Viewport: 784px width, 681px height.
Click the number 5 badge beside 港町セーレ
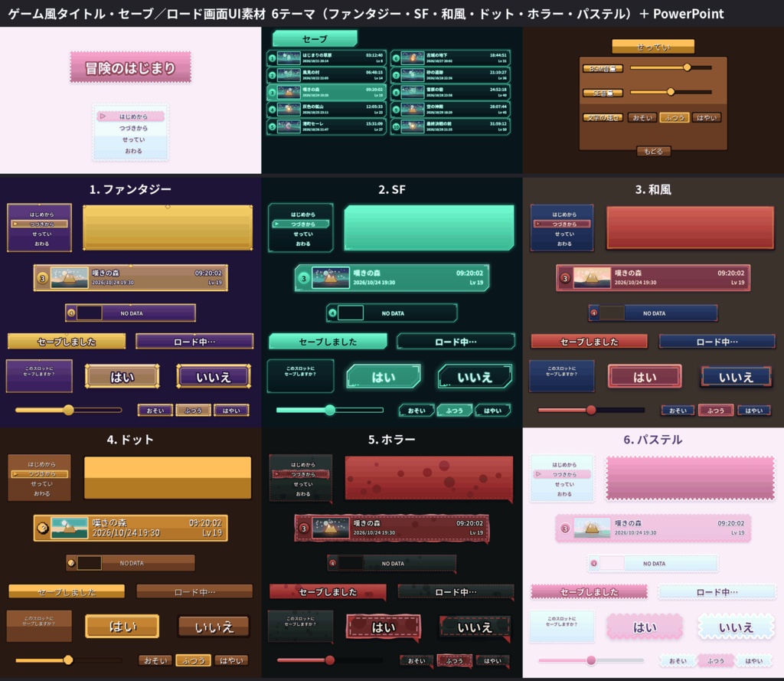272,126
